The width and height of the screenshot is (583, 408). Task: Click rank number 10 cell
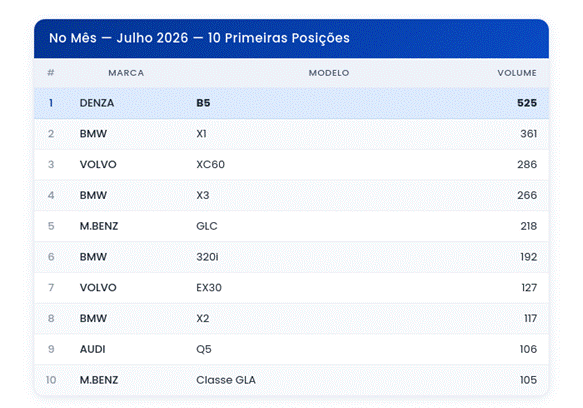pos(51,380)
